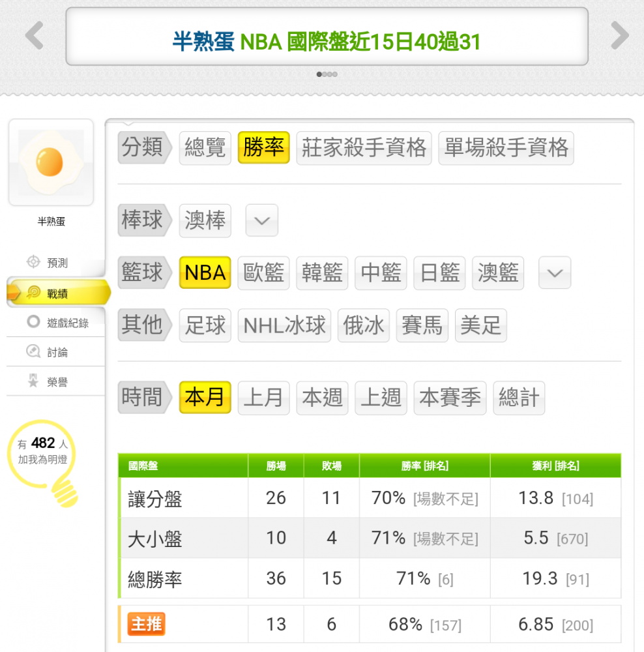
Task: Select the 澳籃 basketball league
Action: [498, 273]
